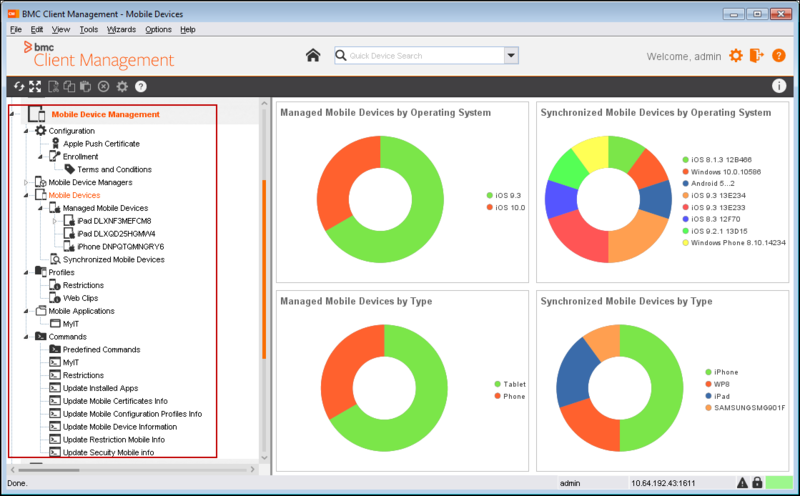Screen dimensions: 800x496
Task: Open the Quick Device Search dropdown arrow
Action: tap(511, 55)
